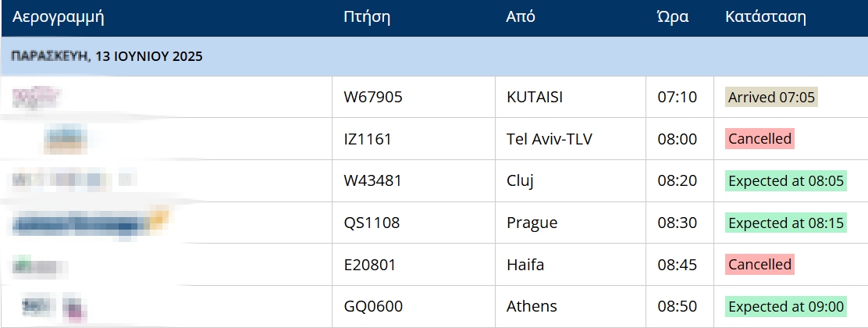Select the Expected at 09:00 status badge

point(786,306)
